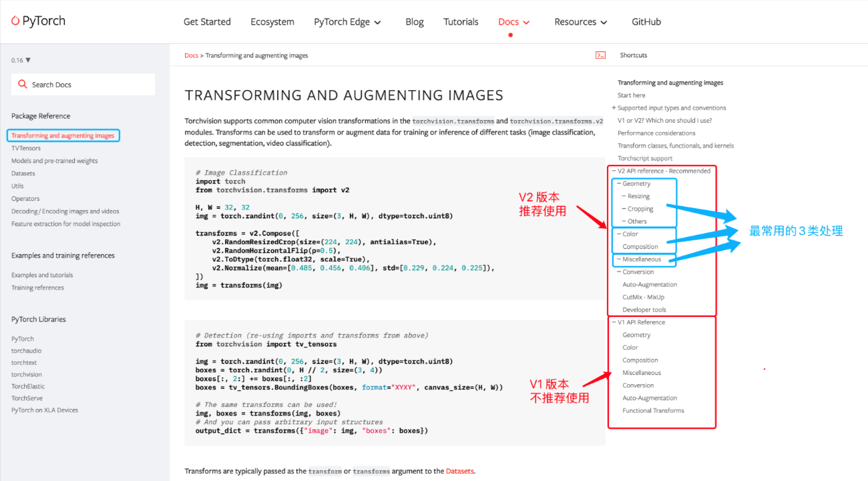
Task: Jump to Functional Transforms shortcut
Action: coord(653,411)
